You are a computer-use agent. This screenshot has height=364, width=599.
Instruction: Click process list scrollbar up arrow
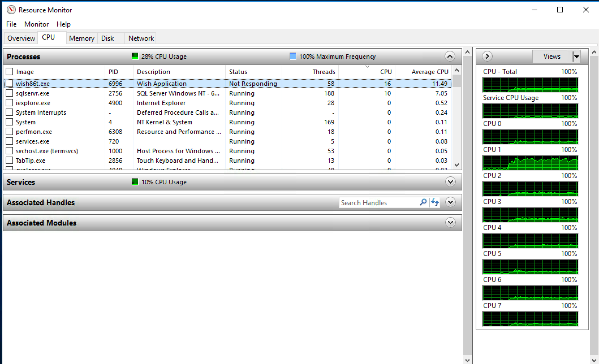456,70
